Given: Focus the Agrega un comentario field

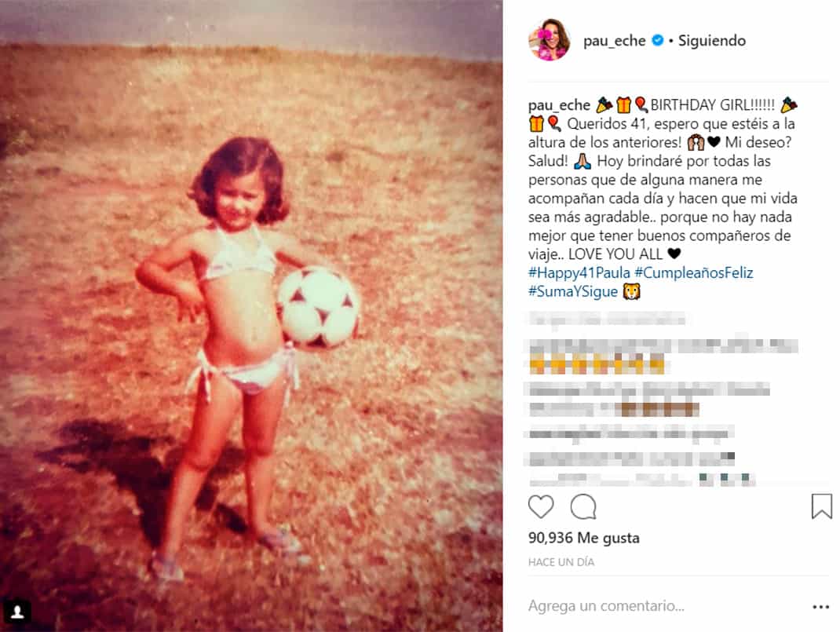Looking at the screenshot, I should coord(664,606).
